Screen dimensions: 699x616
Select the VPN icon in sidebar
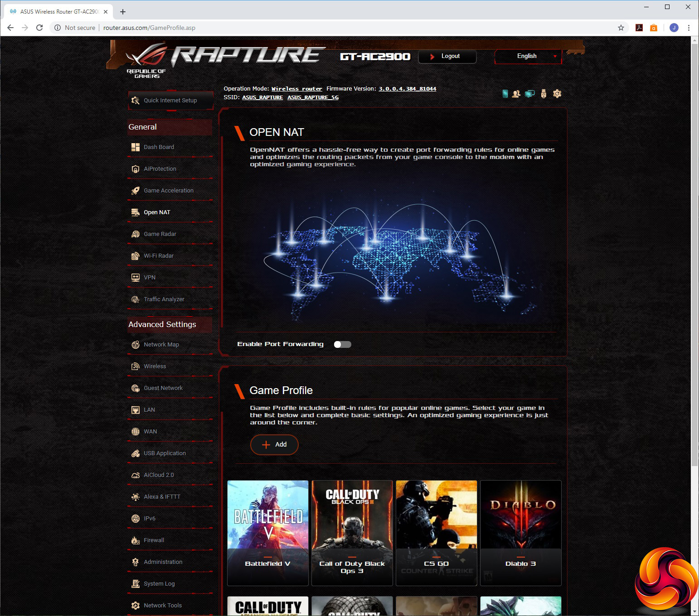coord(135,278)
